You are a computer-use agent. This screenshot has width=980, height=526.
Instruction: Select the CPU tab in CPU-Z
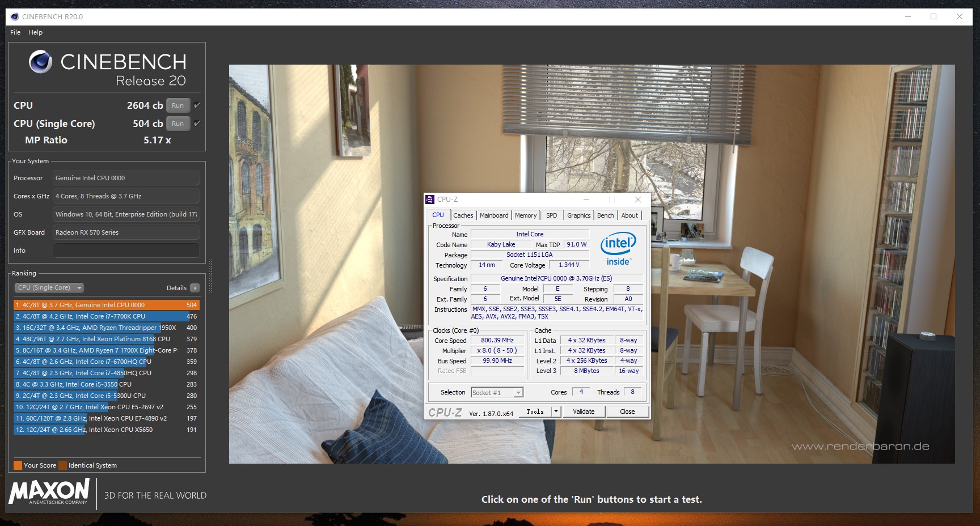438,215
